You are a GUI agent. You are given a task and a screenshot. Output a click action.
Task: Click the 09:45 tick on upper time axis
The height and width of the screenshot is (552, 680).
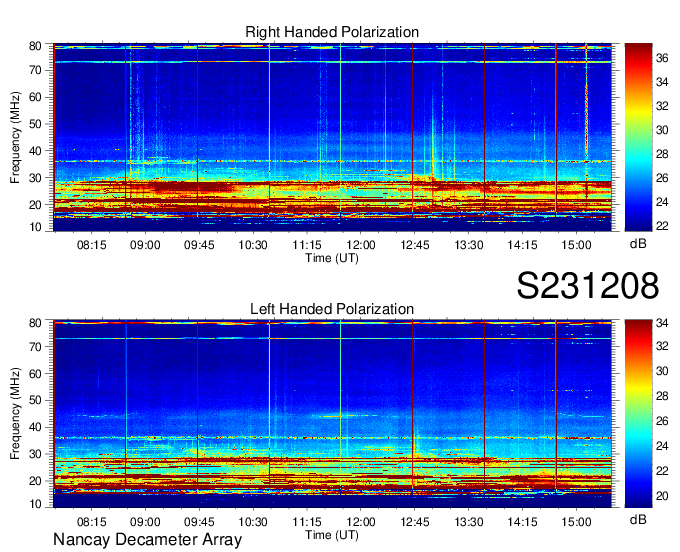coord(199,245)
